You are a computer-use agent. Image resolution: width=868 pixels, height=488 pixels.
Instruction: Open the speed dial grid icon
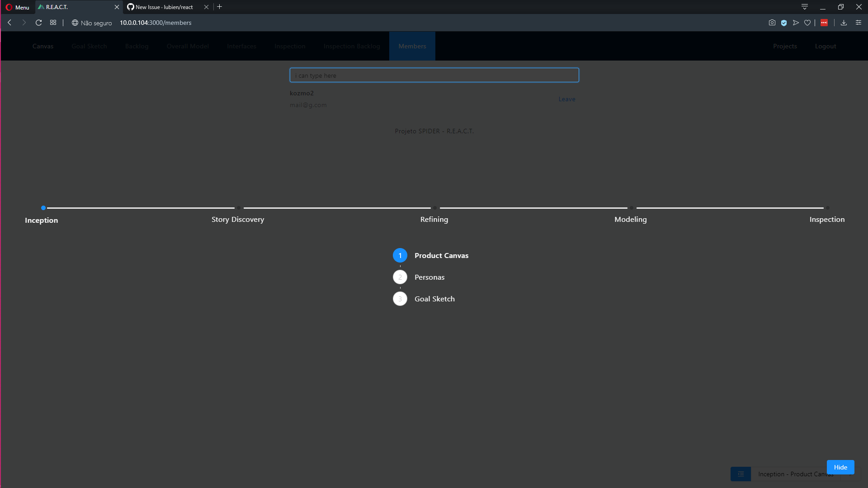pyautogui.click(x=53, y=23)
